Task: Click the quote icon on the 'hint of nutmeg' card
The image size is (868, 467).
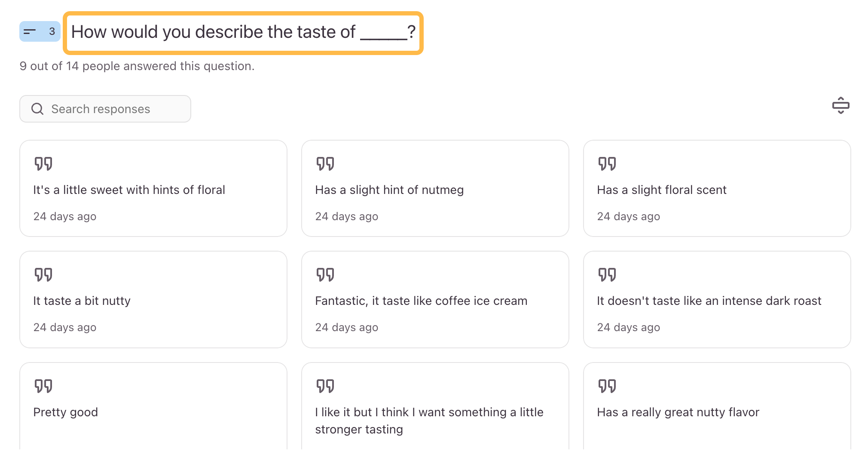Action: 325,163
